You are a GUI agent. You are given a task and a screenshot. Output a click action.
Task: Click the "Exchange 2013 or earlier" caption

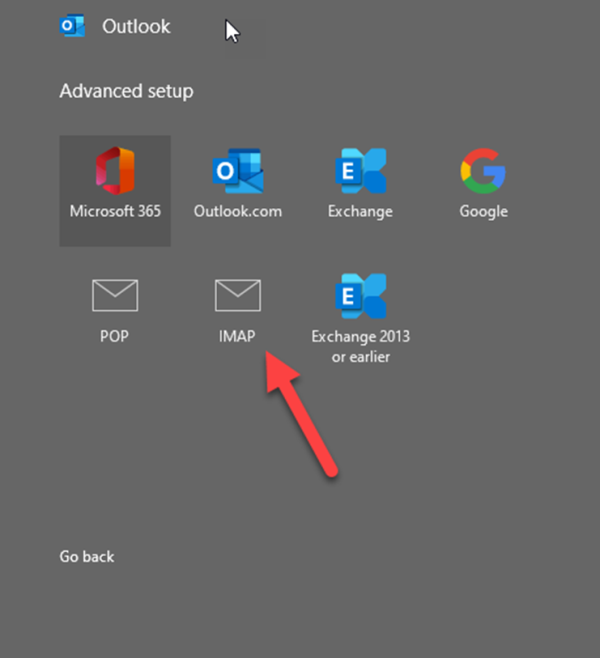(360, 346)
